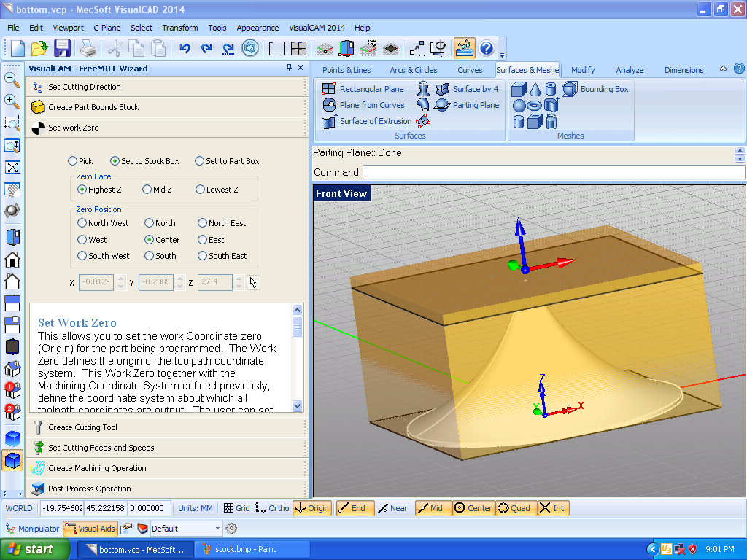This screenshot has height=560, width=747.
Task: Save the file with the floppy disk icon
Action: [x=62, y=49]
